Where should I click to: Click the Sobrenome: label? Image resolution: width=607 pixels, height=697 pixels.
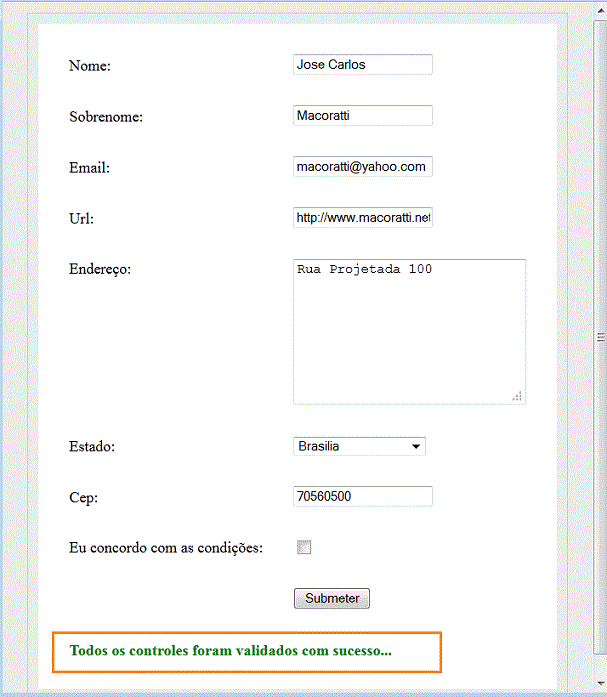pos(106,117)
